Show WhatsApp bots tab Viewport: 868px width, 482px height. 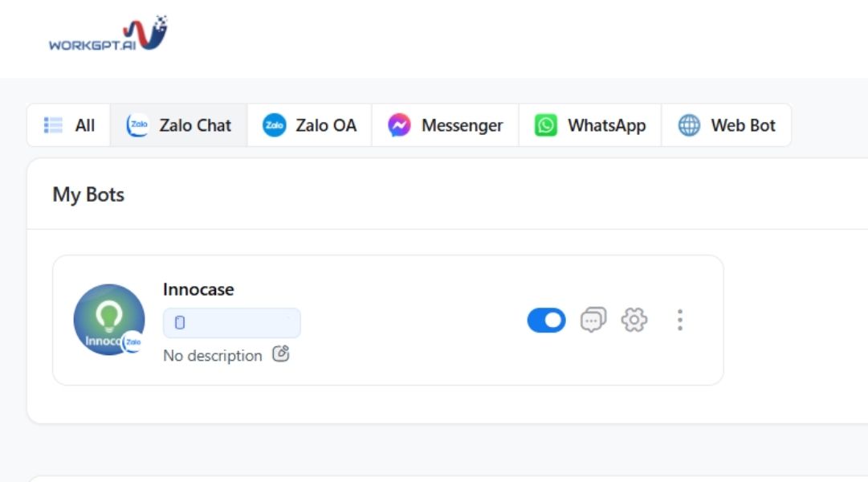tap(590, 125)
